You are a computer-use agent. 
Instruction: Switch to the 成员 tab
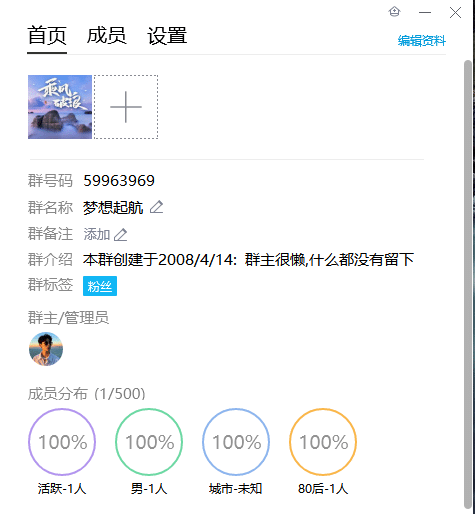point(107,36)
